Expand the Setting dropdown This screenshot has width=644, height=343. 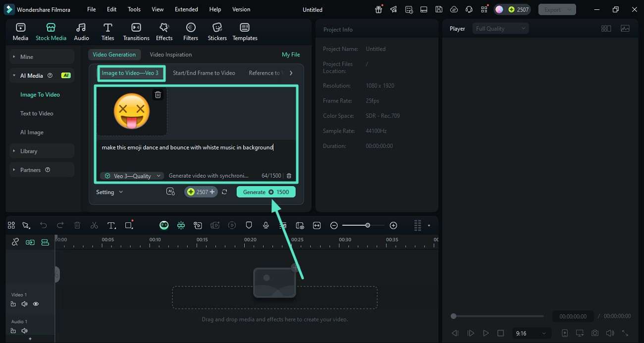tap(109, 192)
